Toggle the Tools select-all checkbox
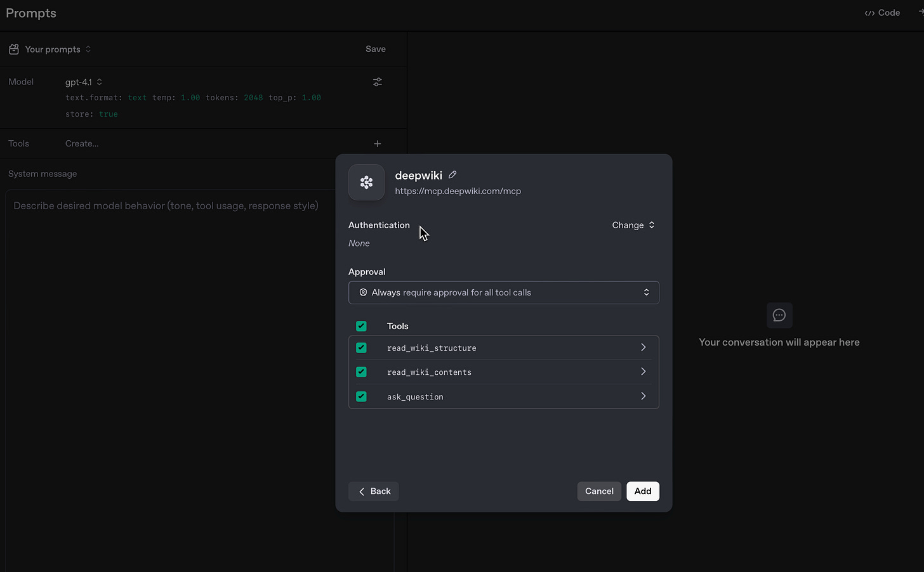924x572 pixels. (361, 326)
